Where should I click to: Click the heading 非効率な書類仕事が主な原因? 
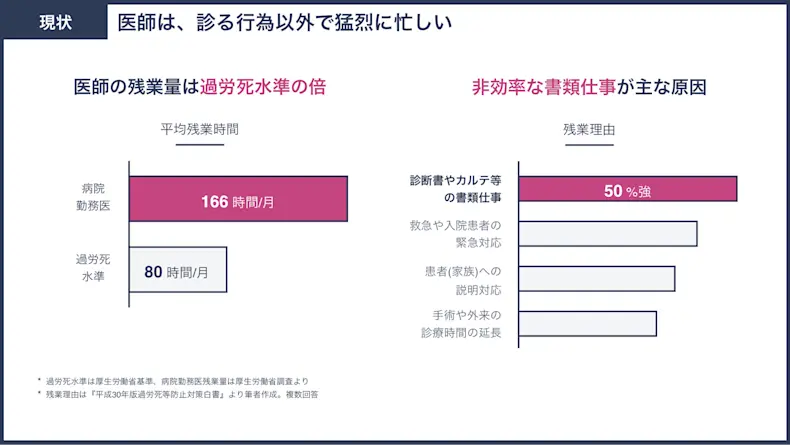pos(589,87)
